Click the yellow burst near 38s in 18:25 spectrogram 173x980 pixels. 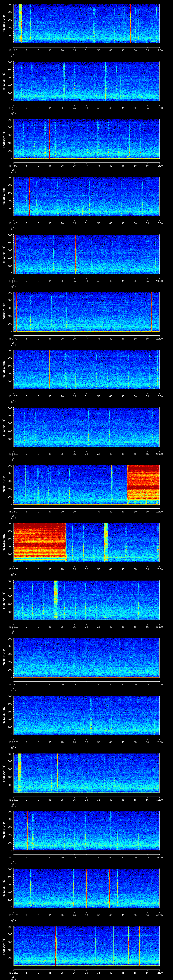tap(106, 542)
